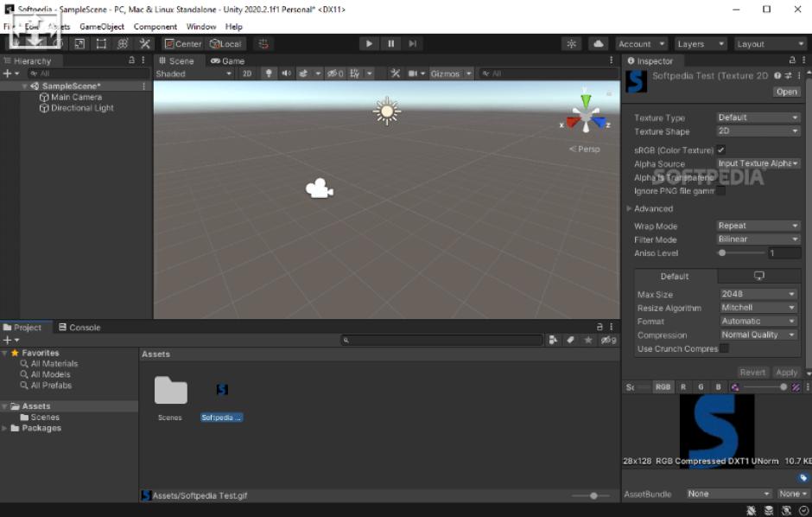Screen dimensions: 812x517
Task: Click the Step frame button
Action: pyautogui.click(x=413, y=43)
